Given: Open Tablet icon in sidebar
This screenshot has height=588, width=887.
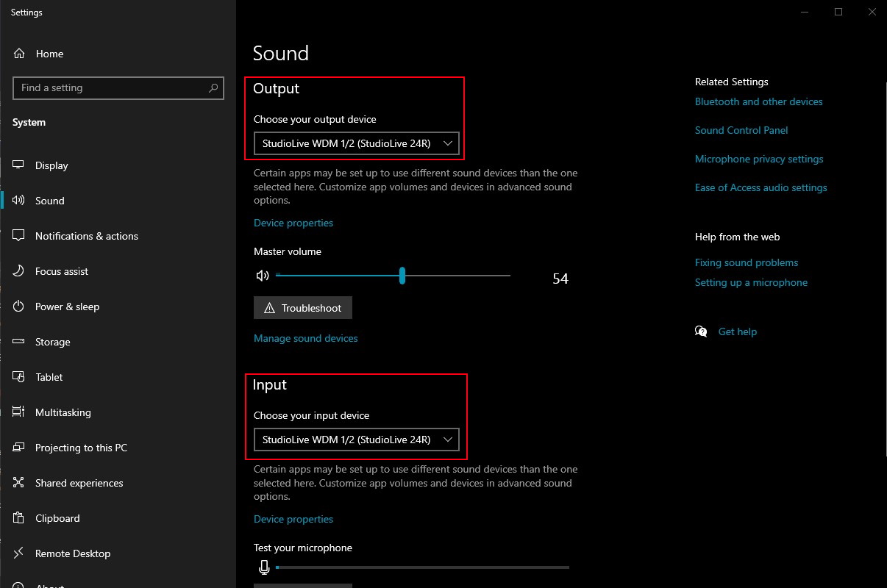Looking at the screenshot, I should (19, 377).
